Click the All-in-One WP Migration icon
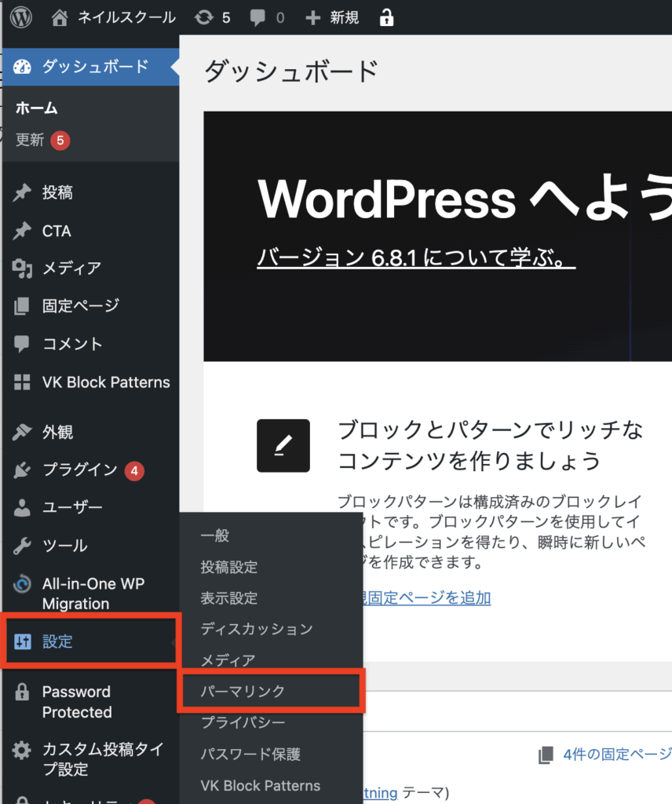This screenshot has width=672, height=804. [22, 584]
